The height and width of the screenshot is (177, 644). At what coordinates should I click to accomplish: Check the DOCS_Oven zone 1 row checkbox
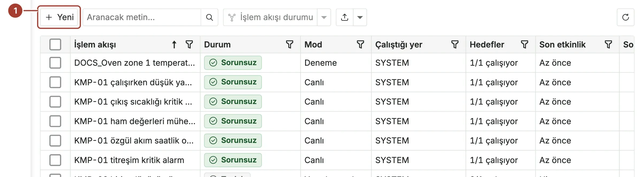coord(55,63)
